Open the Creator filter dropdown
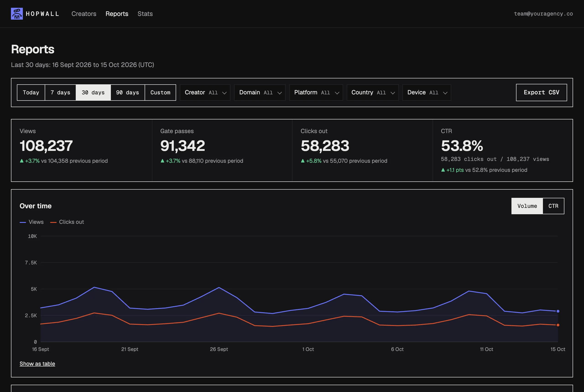 click(x=205, y=93)
